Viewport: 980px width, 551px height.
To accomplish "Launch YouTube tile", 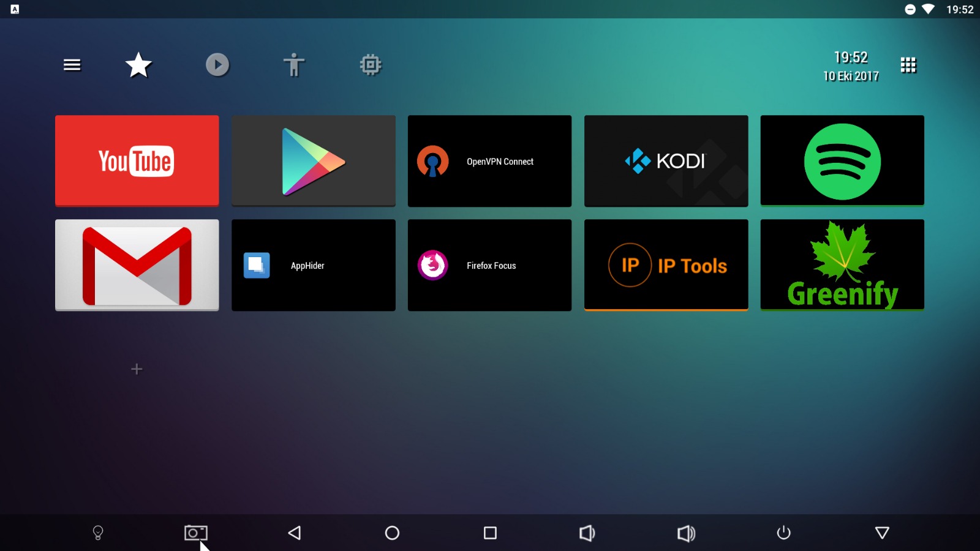I will [x=137, y=161].
